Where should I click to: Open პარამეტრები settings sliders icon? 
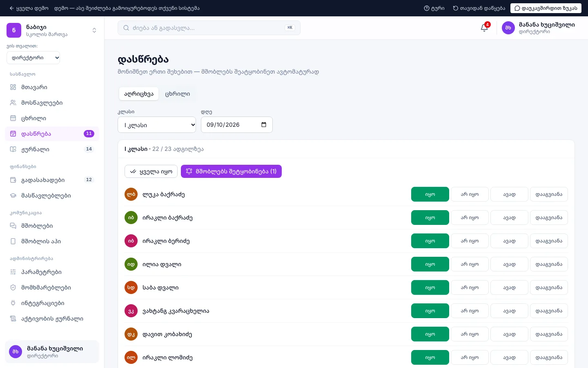coord(13,272)
